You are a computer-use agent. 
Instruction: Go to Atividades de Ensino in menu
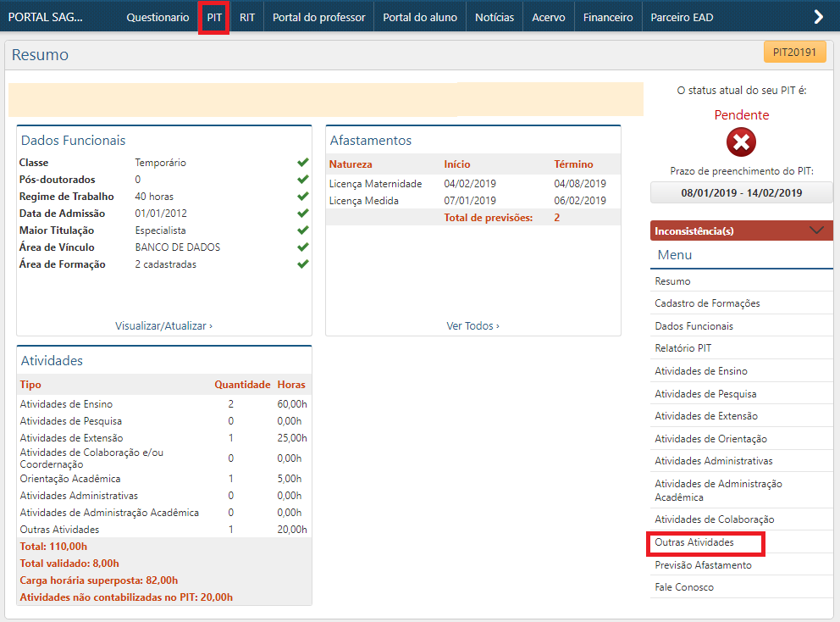701,371
